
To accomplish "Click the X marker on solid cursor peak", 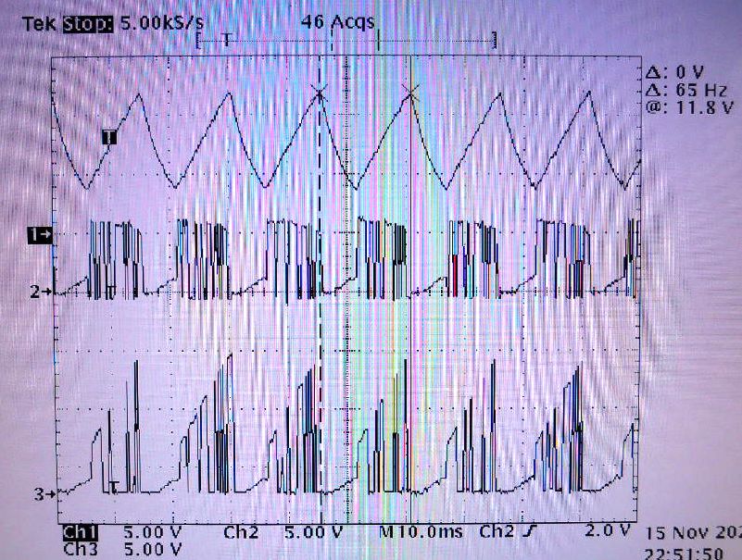I will tap(410, 93).
